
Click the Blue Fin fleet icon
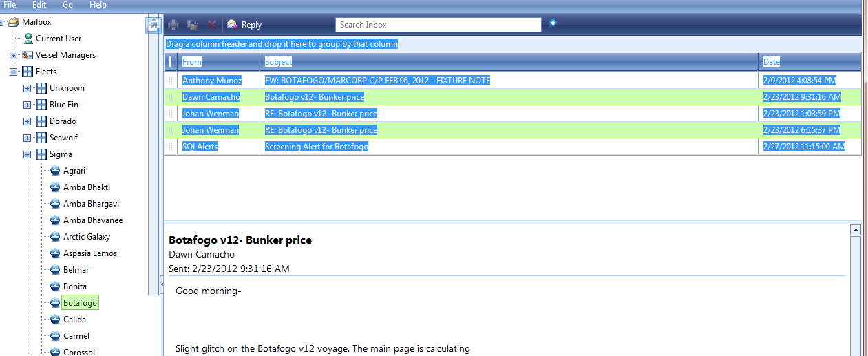(x=41, y=105)
